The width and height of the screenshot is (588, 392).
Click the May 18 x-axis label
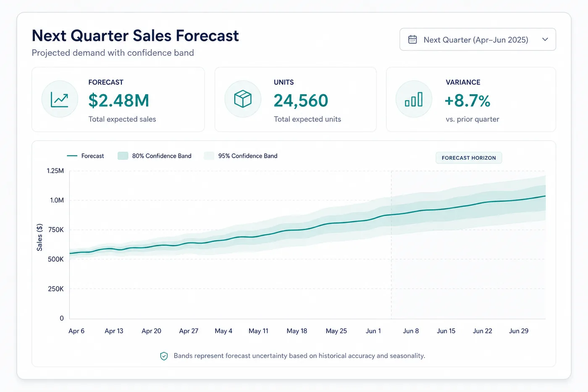(297, 331)
